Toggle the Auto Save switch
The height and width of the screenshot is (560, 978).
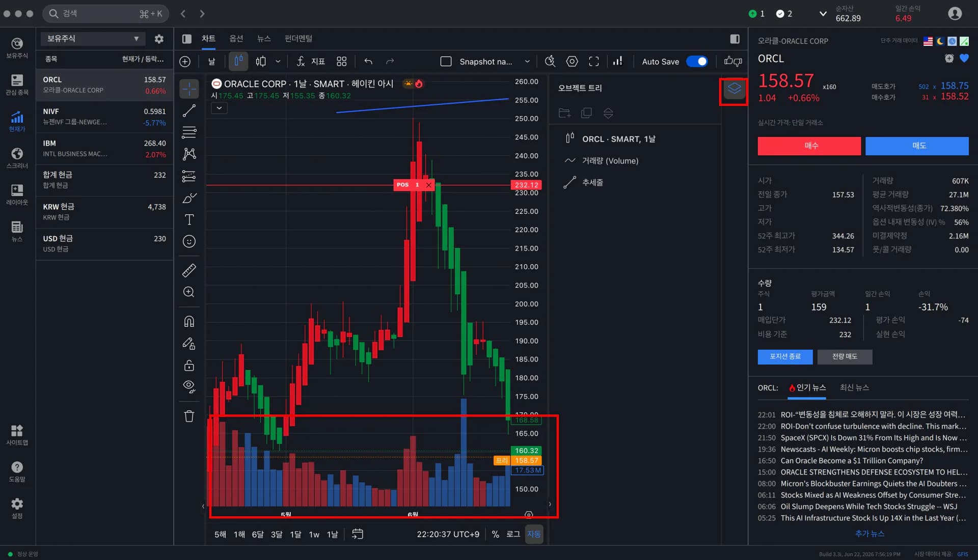(697, 62)
